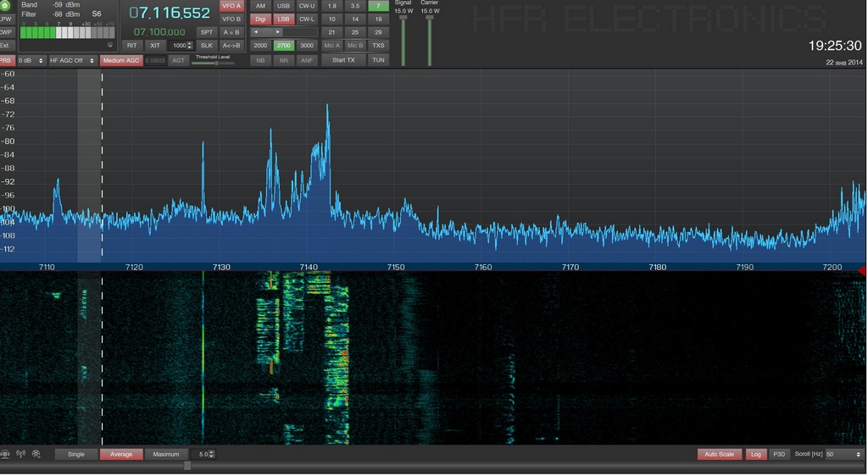The height and width of the screenshot is (476, 868).
Task: Click the small round indicator under the S-meter
Action: tap(110, 45)
